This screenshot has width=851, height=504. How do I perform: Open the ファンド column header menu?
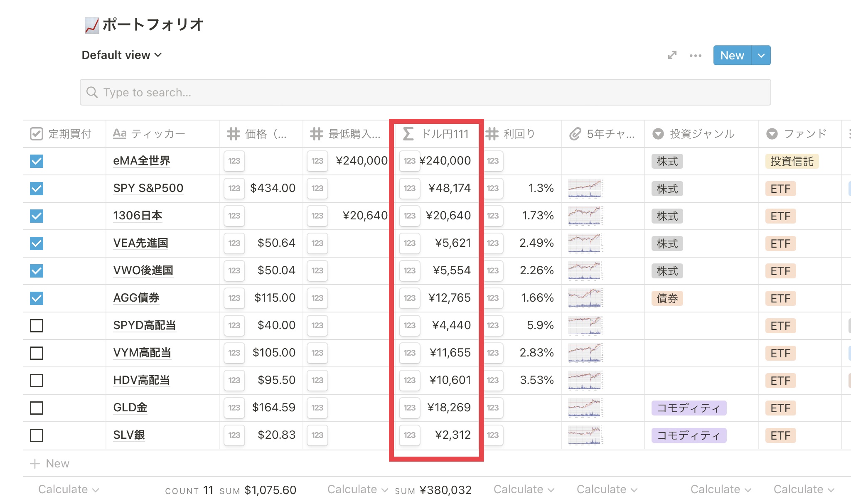click(x=800, y=134)
